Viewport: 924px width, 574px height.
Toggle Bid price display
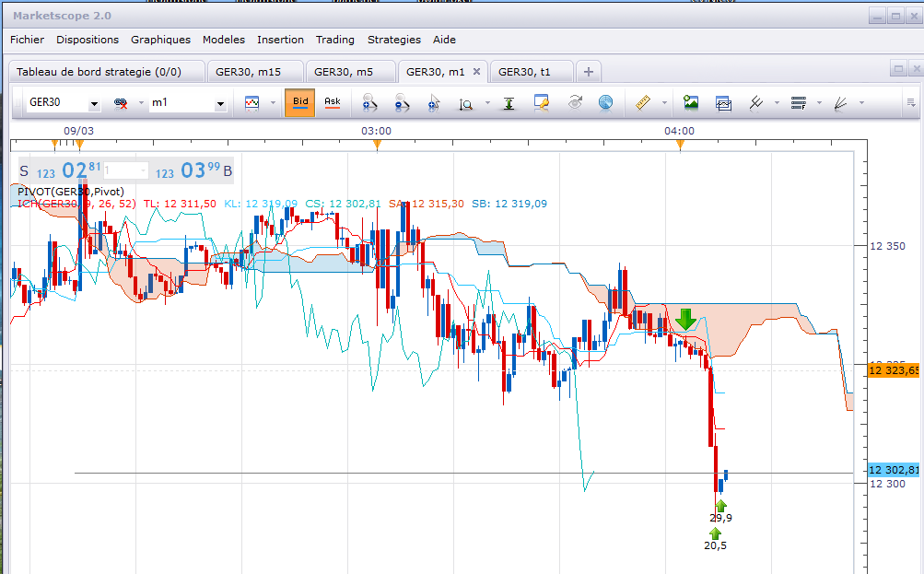pos(300,102)
